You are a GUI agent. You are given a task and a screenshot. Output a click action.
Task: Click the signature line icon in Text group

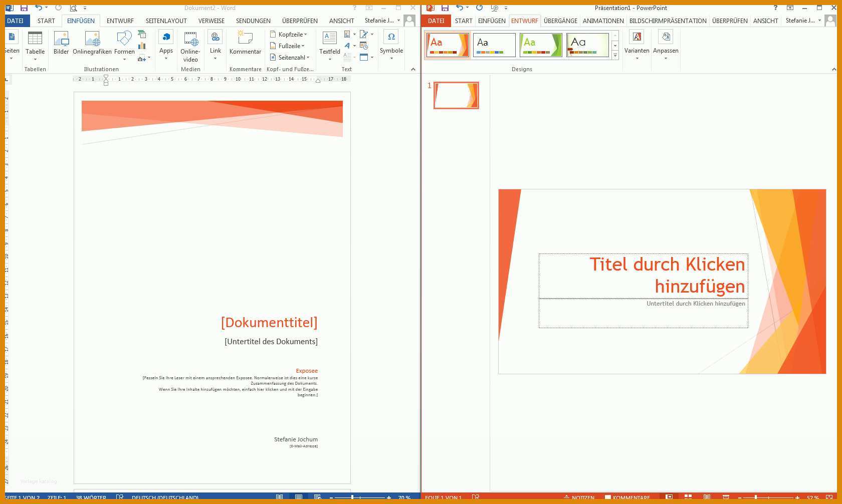[364, 34]
